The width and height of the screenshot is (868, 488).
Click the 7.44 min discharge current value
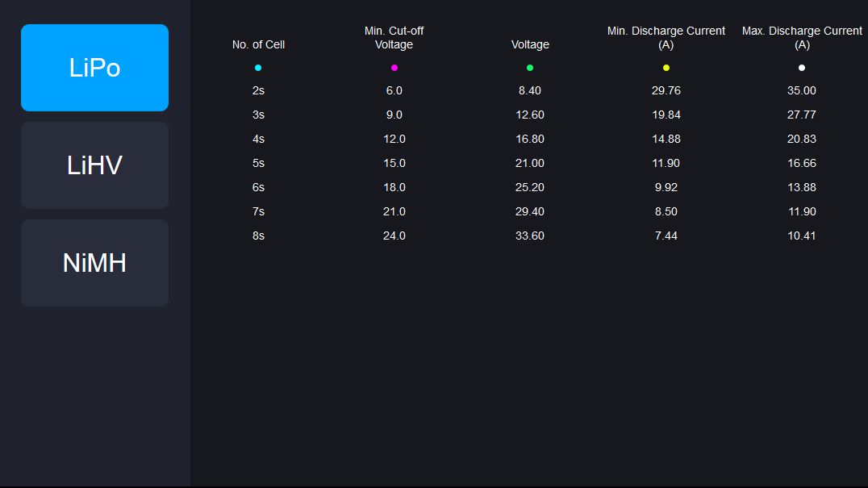click(666, 236)
